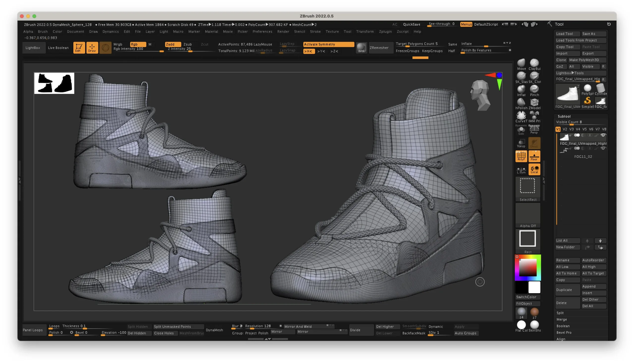This screenshot has width=634, height=364.
Task: Open the Zplugin menu
Action: tap(385, 31)
